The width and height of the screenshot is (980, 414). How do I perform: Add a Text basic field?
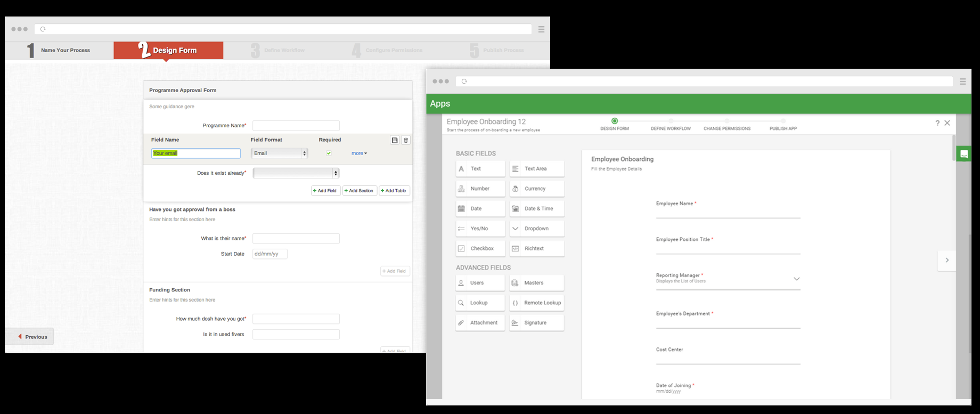pos(480,169)
